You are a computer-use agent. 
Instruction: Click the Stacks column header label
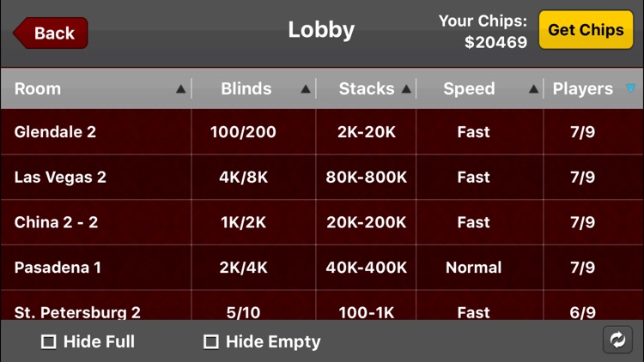point(366,89)
